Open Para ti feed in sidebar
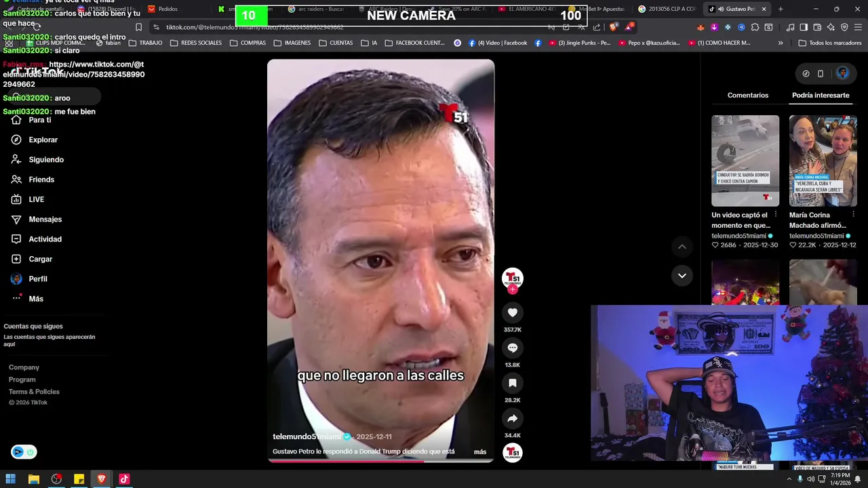The width and height of the screenshot is (868, 488). [x=31, y=120]
